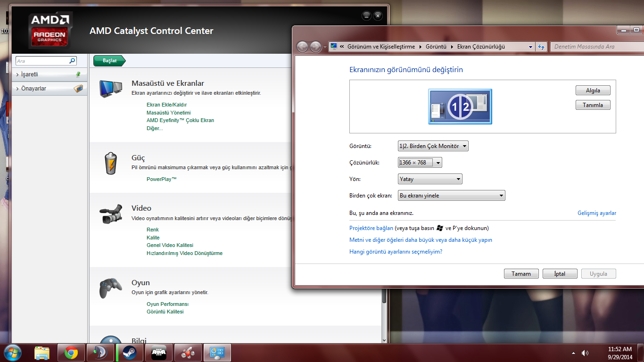Click the Tanımla button
The image size is (644, 362).
pyautogui.click(x=593, y=105)
